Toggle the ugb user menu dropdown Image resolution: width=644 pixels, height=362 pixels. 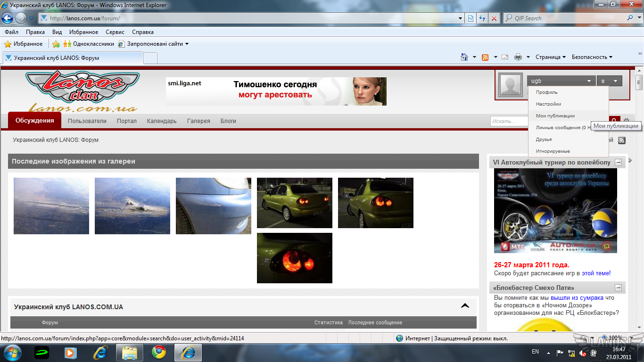coord(561,81)
